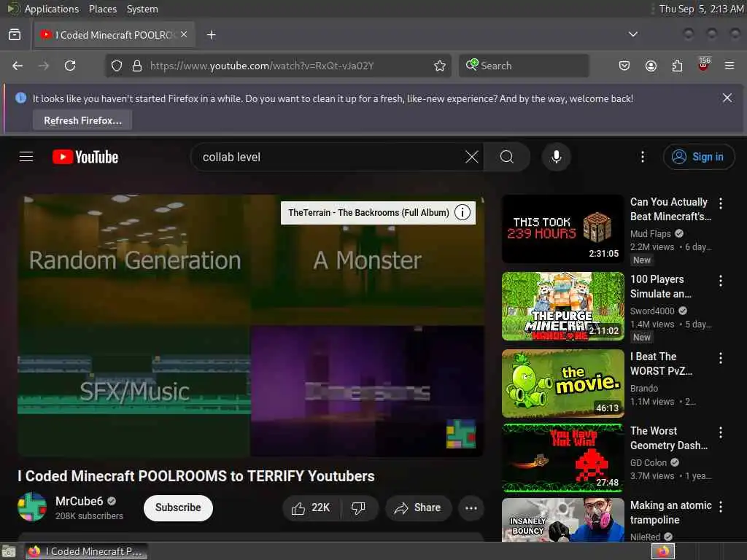Open The Purge Minecraft thumbnail
Image resolution: width=747 pixels, height=560 pixels.
563,306
